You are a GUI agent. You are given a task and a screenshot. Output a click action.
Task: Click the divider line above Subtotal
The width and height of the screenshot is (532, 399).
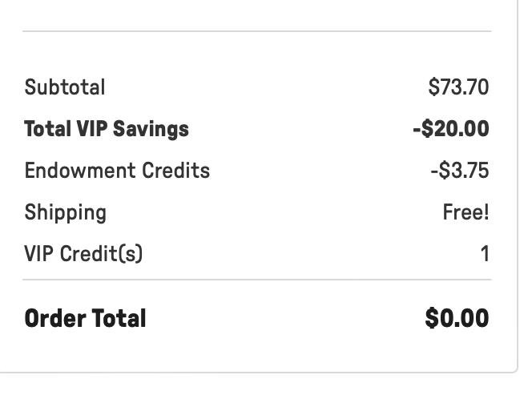[x=256, y=31]
